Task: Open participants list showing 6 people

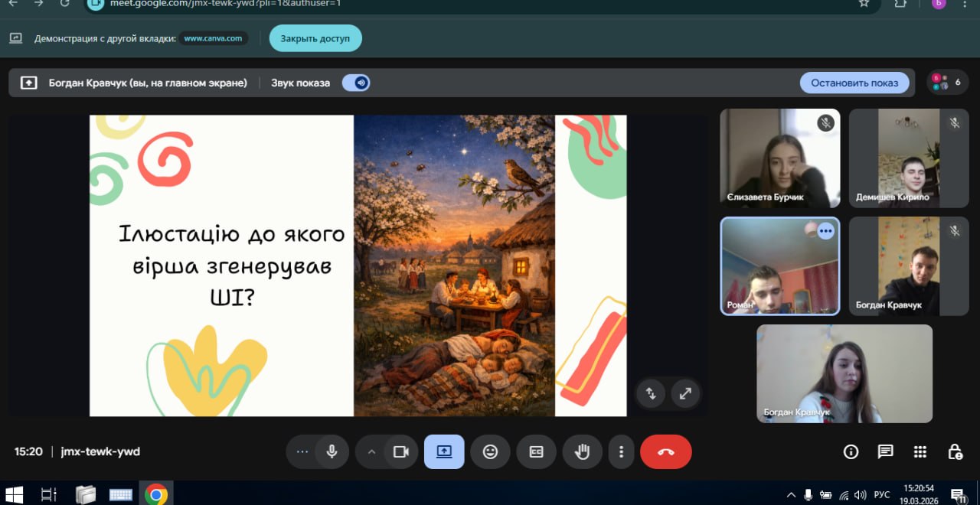Action: 946,83
